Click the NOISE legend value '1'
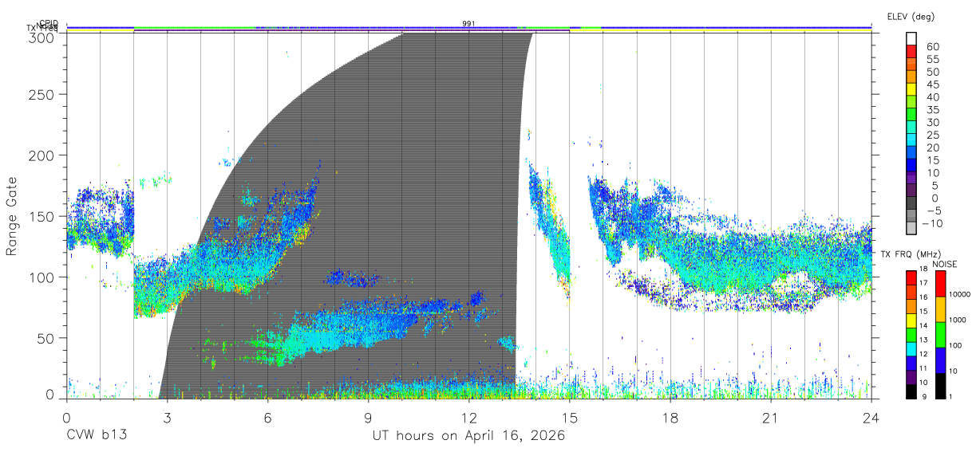Viewport: 980px width, 452px height. (x=951, y=397)
